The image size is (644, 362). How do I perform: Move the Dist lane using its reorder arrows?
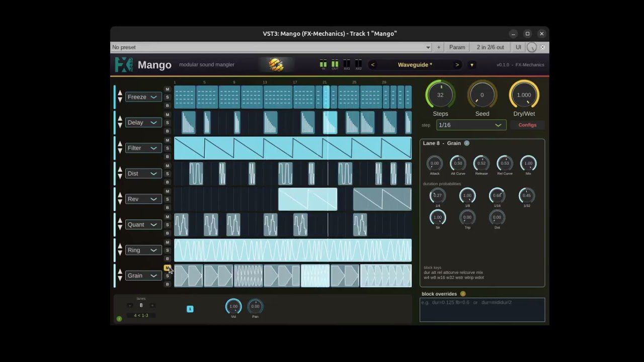click(x=120, y=173)
